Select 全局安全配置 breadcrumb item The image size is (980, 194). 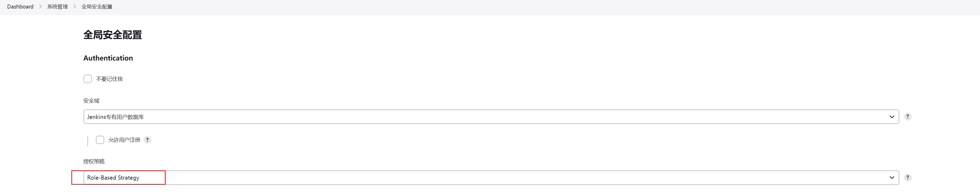coord(97,6)
